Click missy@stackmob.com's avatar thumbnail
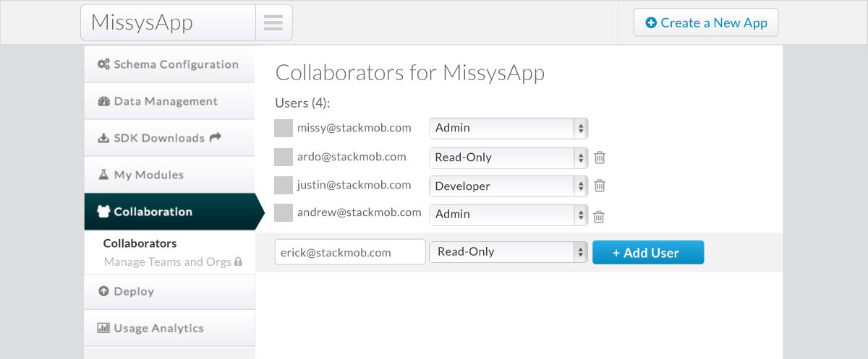This screenshot has height=359, width=868. coord(284,128)
